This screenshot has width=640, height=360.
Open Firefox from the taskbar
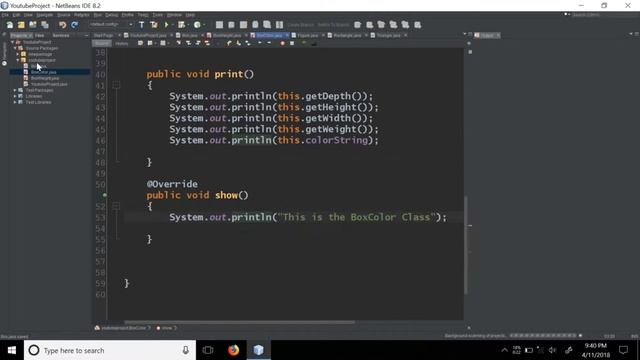[x=233, y=350]
